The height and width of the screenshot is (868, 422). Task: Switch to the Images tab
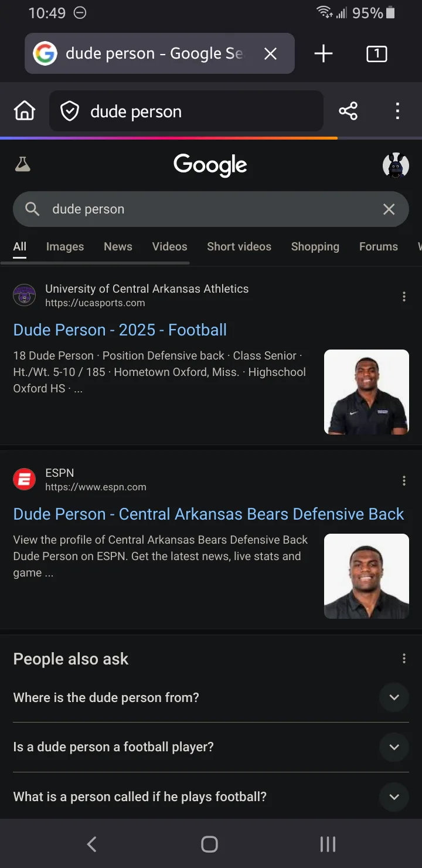[65, 247]
